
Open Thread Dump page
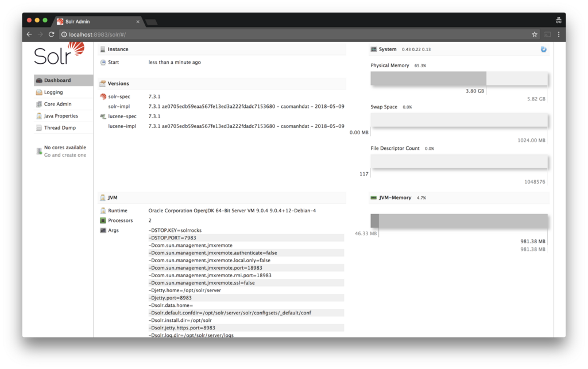point(63,128)
